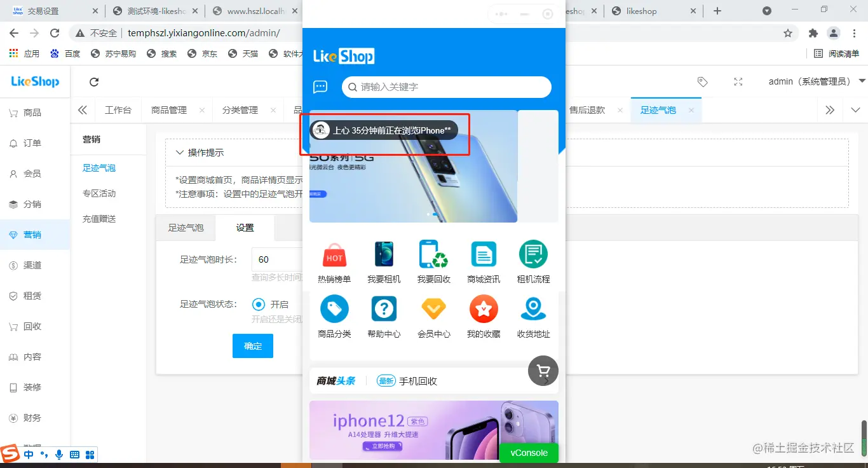Viewport: 868px width, 468px height.
Task: Click the admin page refresh icon
Action: click(x=94, y=82)
